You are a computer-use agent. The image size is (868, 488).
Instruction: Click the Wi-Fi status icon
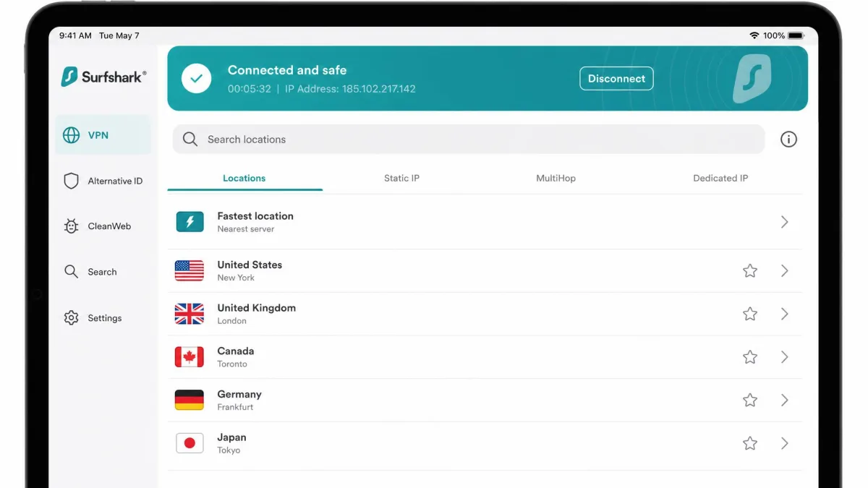pos(754,35)
